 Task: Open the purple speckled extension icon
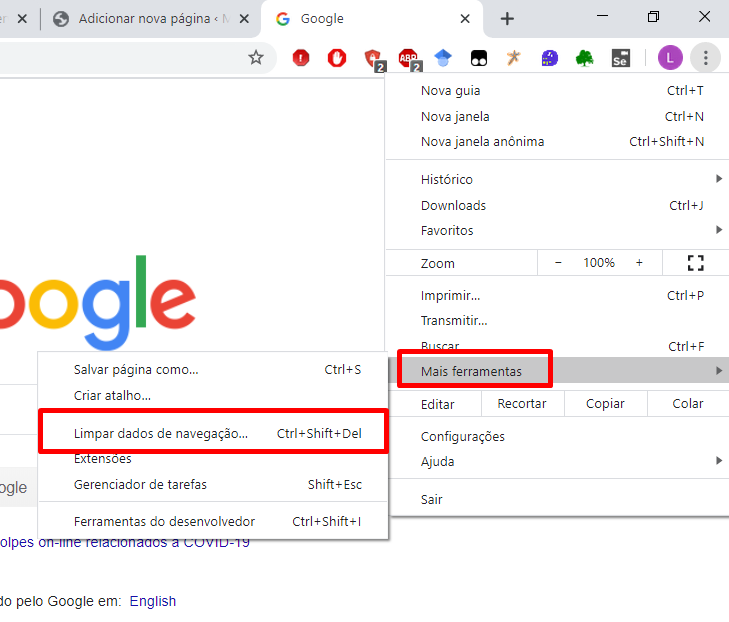(x=550, y=58)
